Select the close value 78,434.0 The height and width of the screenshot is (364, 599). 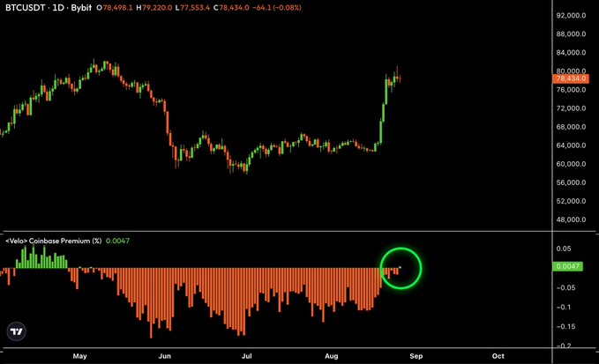234,8
